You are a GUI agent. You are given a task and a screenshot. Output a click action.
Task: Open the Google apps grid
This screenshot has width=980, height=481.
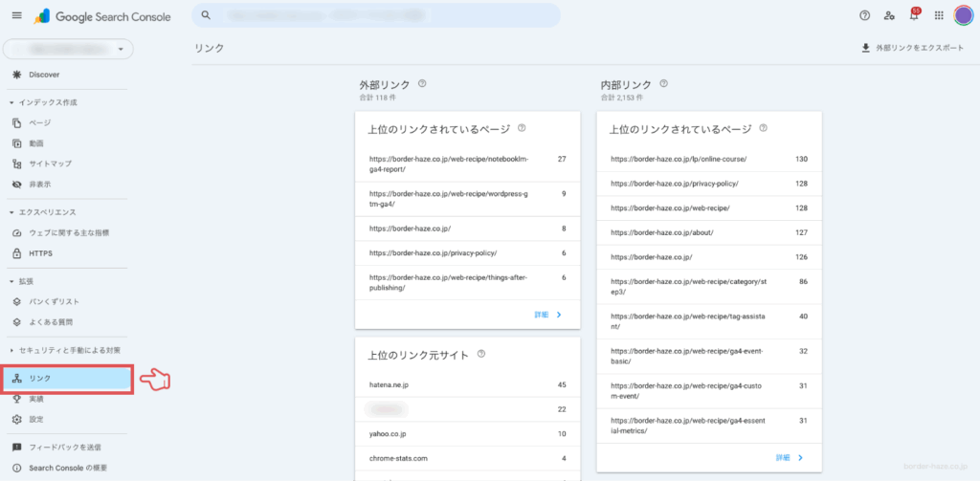(x=939, y=16)
